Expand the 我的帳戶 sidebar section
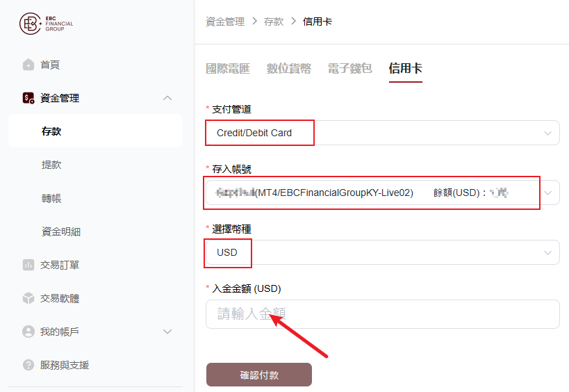Image resolution: width=569 pixels, height=392 pixels. pyautogui.click(x=167, y=332)
